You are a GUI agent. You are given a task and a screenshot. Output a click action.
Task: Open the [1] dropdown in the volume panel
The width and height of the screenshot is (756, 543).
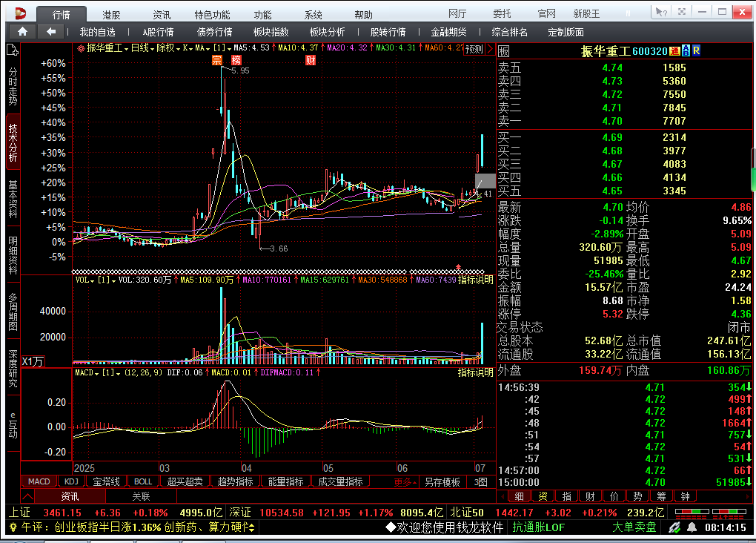pos(107,280)
